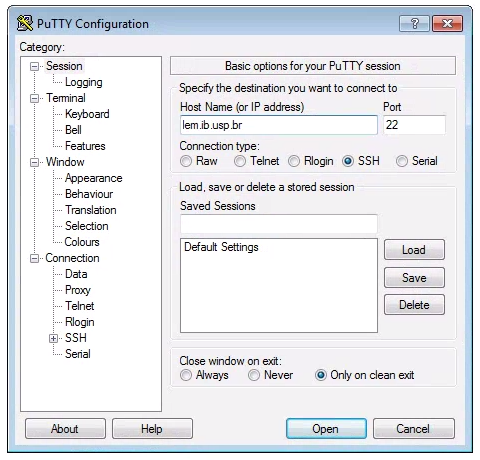Focus the Host Name input field
The width and height of the screenshot is (480, 460).
tap(279, 125)
